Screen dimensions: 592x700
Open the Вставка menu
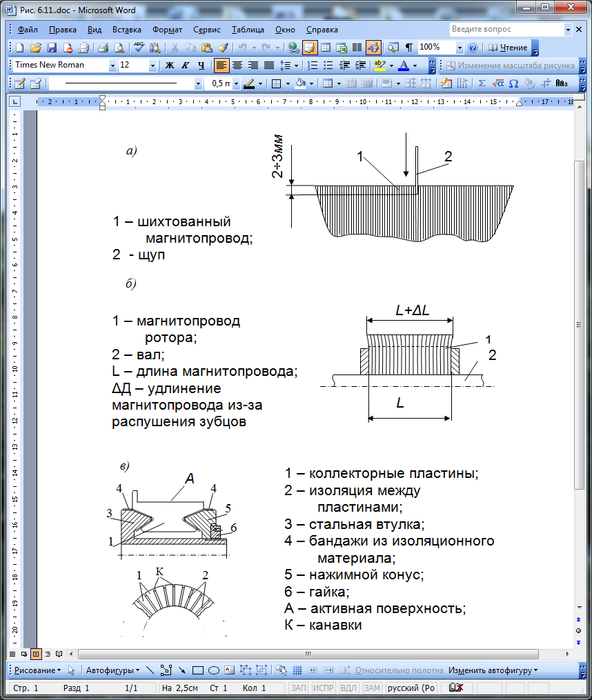point(126,30)
